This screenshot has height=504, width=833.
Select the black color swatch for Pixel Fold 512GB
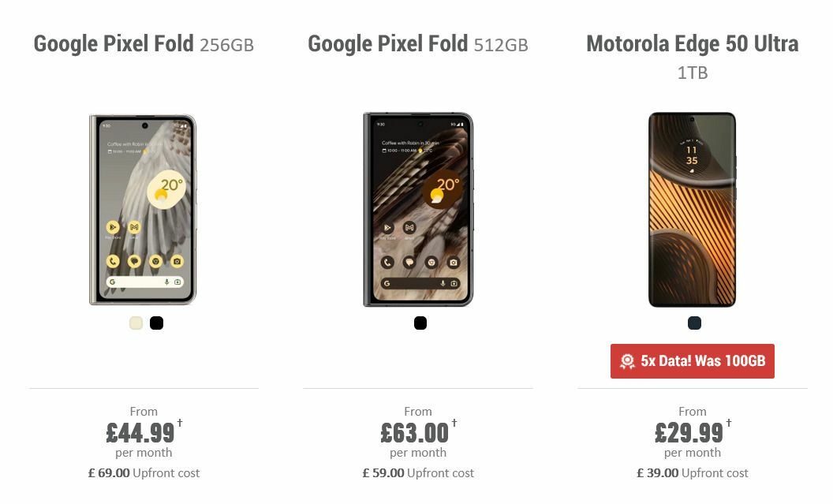click(x=420, y=323)
